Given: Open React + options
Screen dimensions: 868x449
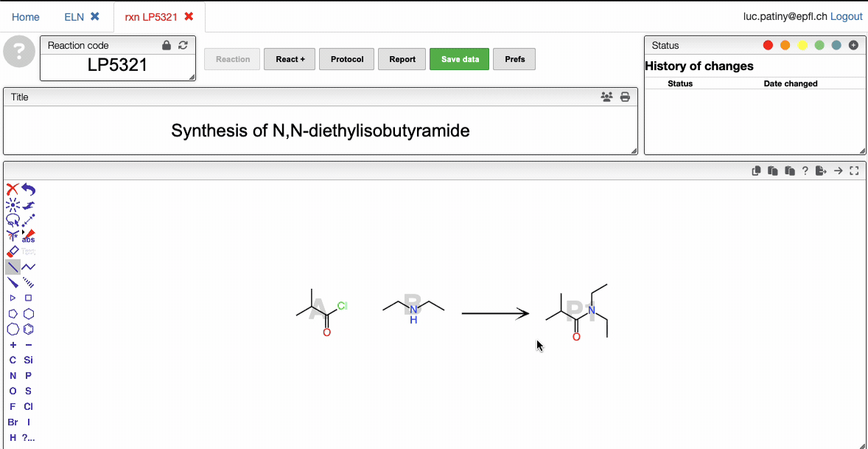Looking at the screenshot, I should point(289,59).
